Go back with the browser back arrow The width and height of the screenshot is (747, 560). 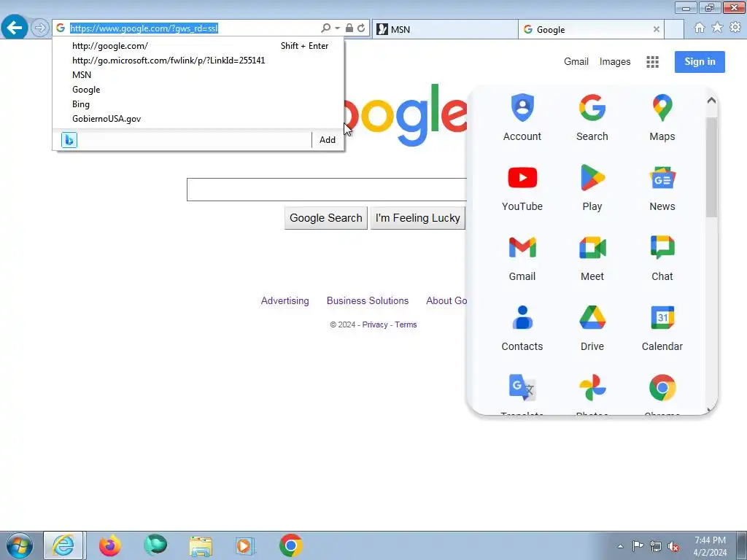click(x=15, y=28)
